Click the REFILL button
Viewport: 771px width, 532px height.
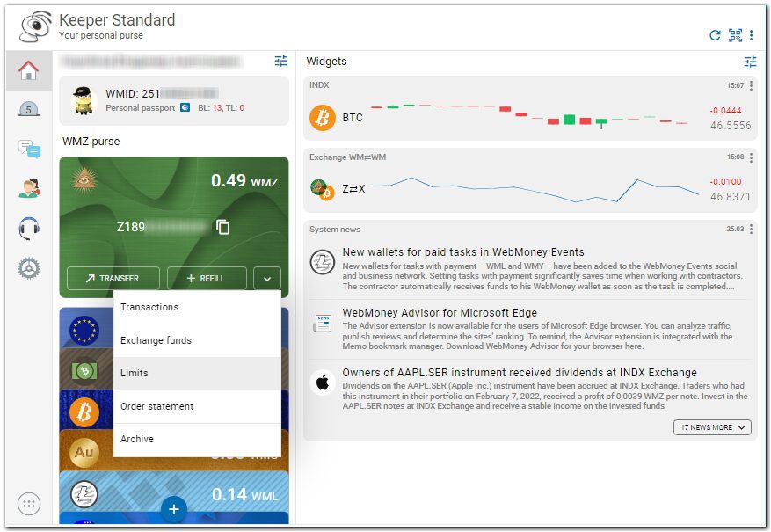click(x=207, y=278)
